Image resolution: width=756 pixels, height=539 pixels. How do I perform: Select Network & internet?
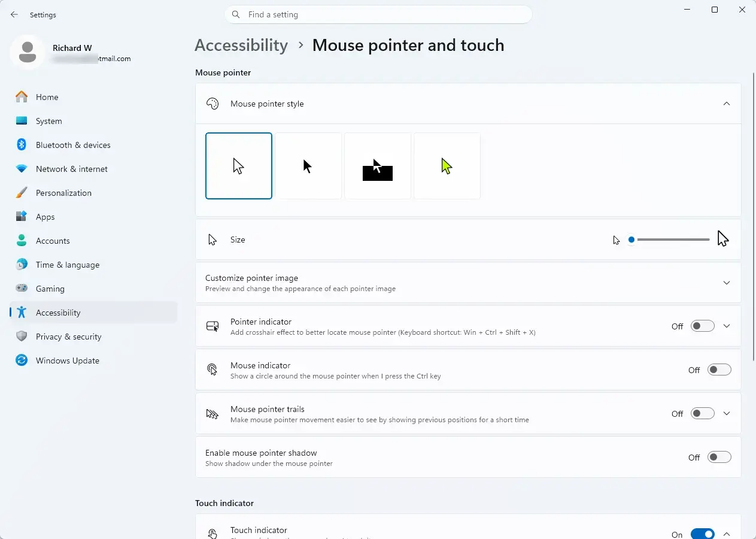tap(93, 169)
